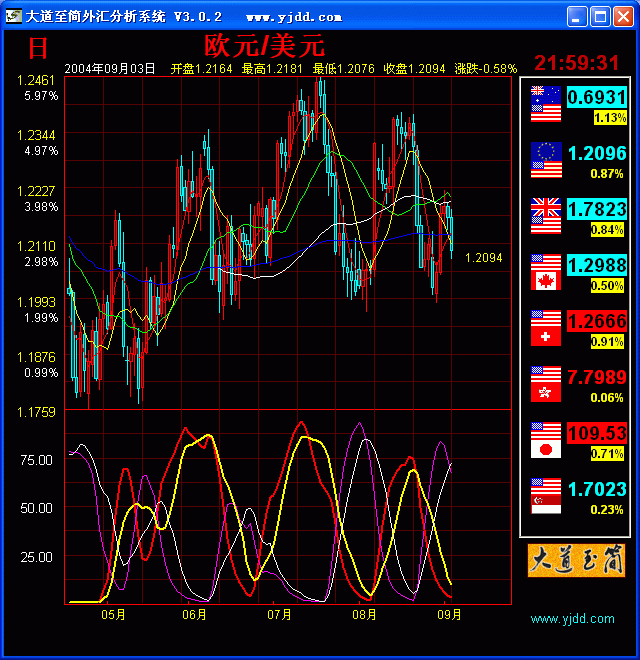This screenshot has width=640, height=660.
Task: Click the 0.87% change label
Action: pyautogui.click(x=607, y=173)
